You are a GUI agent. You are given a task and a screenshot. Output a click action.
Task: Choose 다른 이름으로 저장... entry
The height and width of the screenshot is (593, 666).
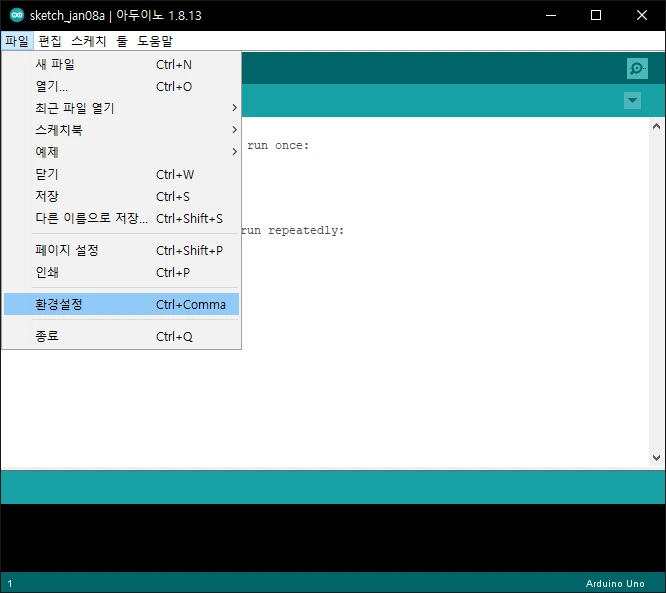121,218
